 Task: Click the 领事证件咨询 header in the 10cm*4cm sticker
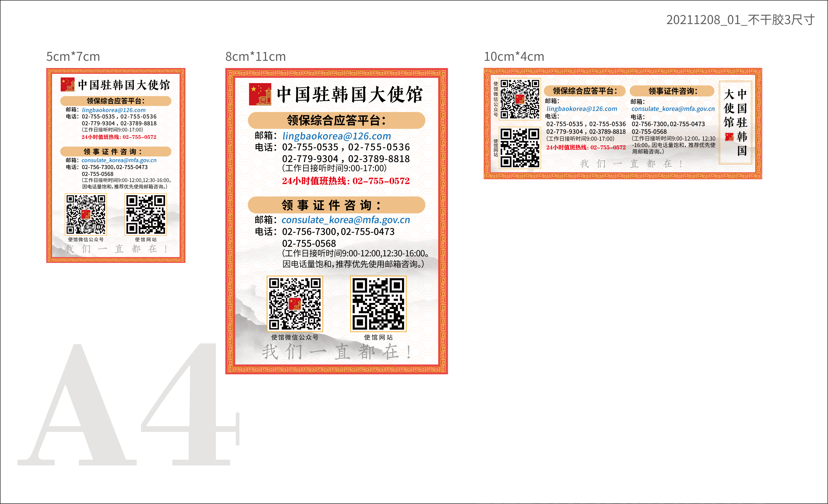coord(672,91)
